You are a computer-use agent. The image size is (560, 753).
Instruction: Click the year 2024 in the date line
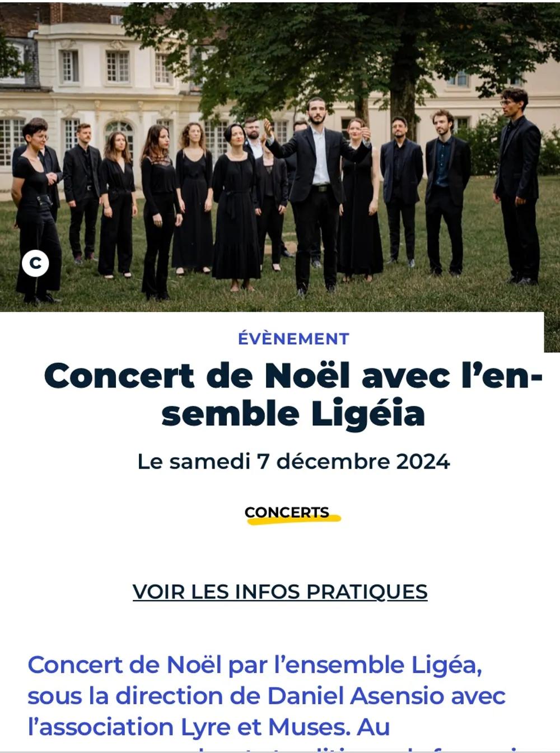[x=423, y=462]
